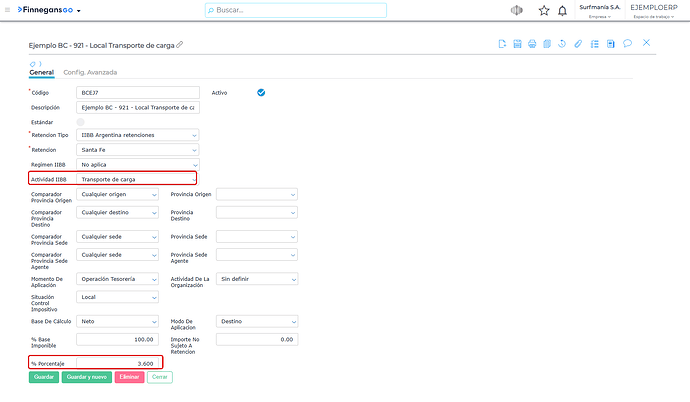The image size is (690, 402).
Task: Open Actividad De La Organización dropdown
Action: [x=257, y=279]
